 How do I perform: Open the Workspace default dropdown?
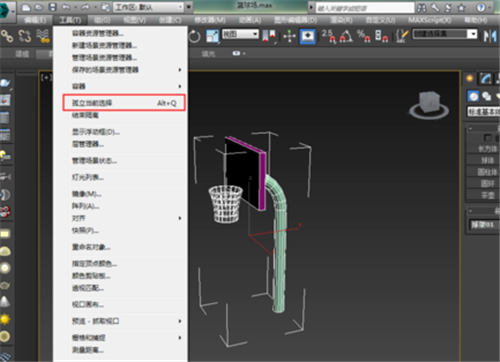click(149, 7)
